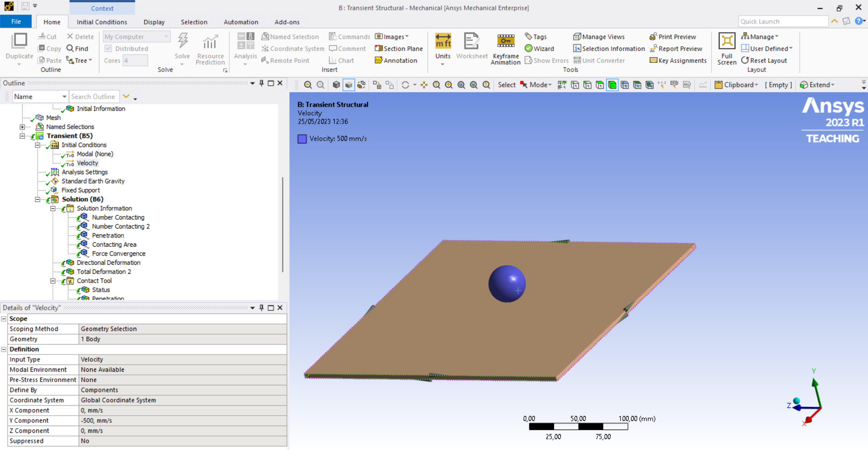Open Manage Views
The width and height of the screenshot is (868, 450).
[x=599, y=37]
